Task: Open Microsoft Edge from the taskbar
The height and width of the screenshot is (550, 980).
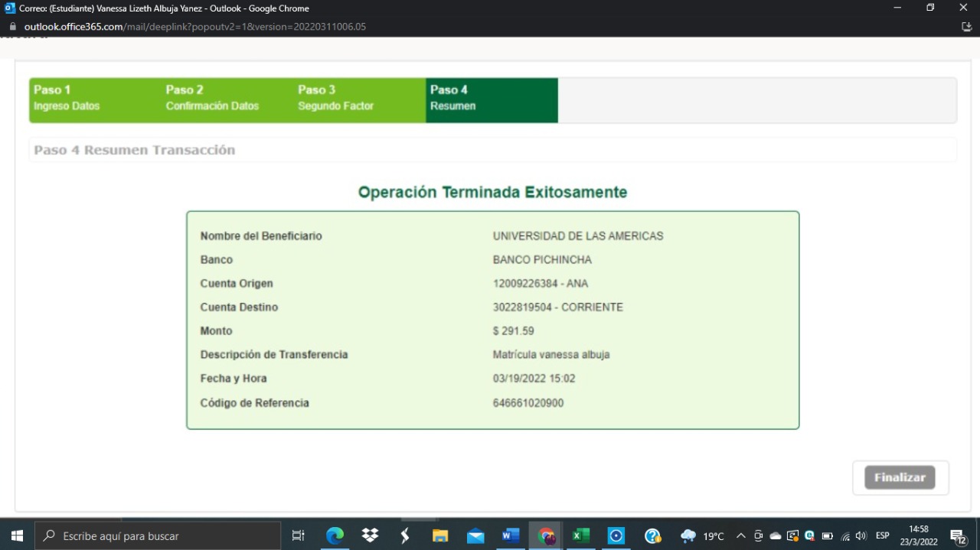Action: [x=335, y=536]
